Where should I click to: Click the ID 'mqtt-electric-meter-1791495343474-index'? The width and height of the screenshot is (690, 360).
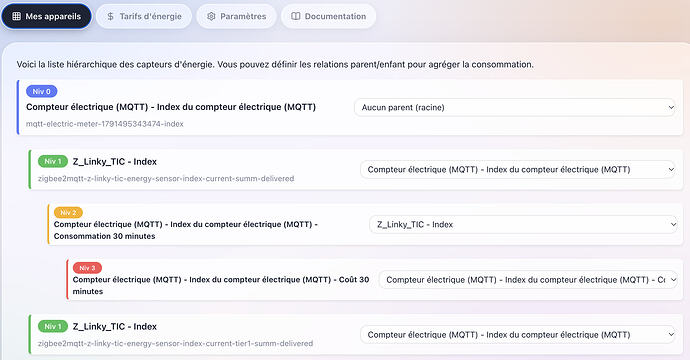coord(105,124)
